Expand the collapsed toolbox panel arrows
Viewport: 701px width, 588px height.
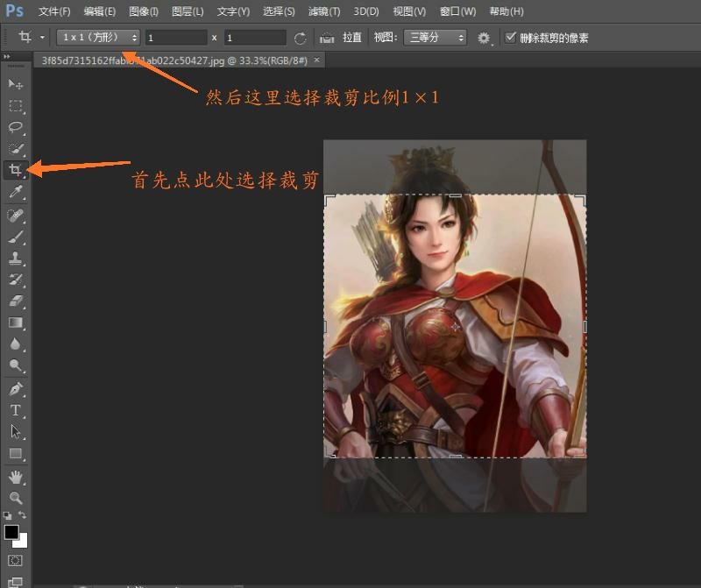click(x=6, y=57)
